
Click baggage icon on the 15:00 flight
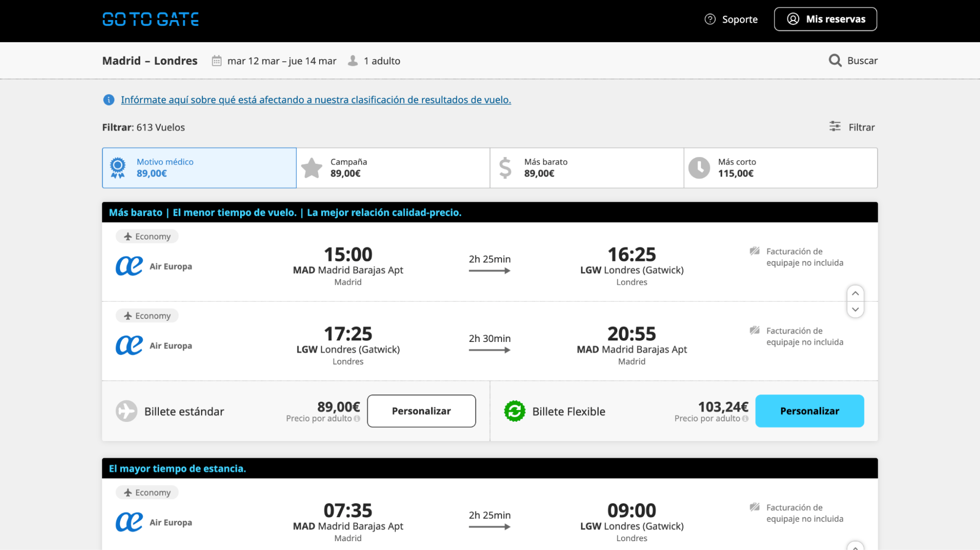click(x=754, y=251)
